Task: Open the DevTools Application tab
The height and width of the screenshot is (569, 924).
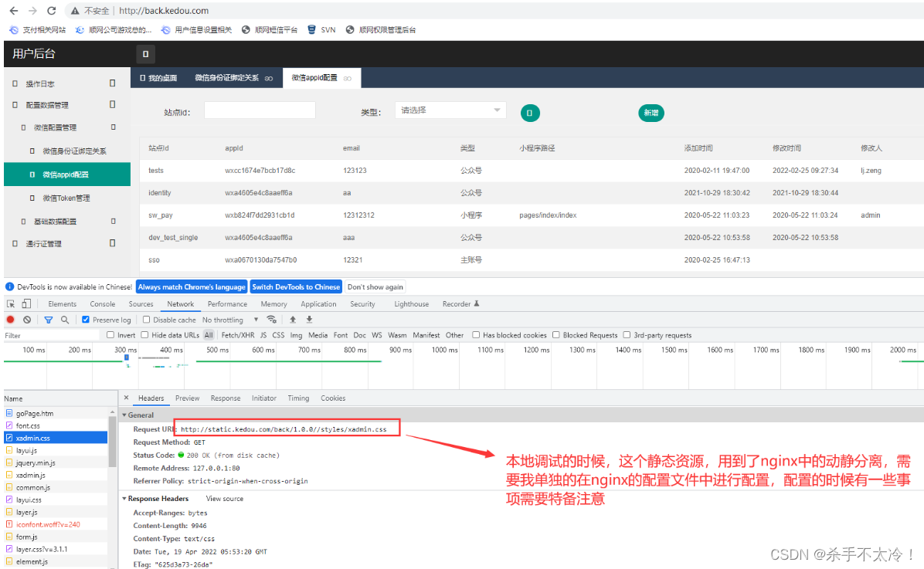Action: tap(319, 304)
